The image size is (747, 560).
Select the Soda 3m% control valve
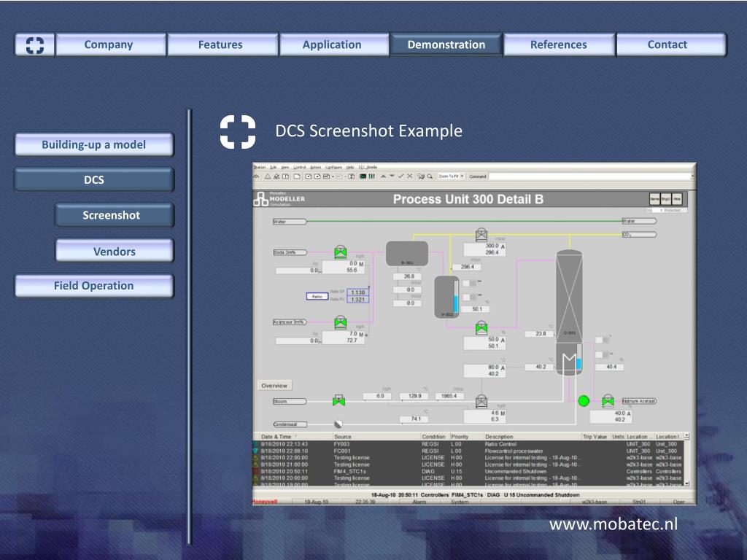click(340, 252)
